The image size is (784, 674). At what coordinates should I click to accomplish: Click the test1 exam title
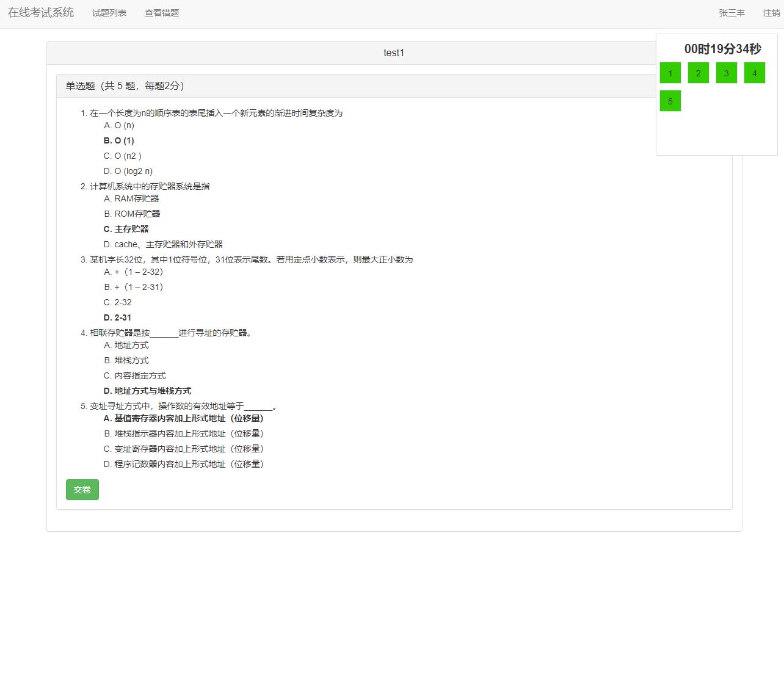[x=394, y=53]
